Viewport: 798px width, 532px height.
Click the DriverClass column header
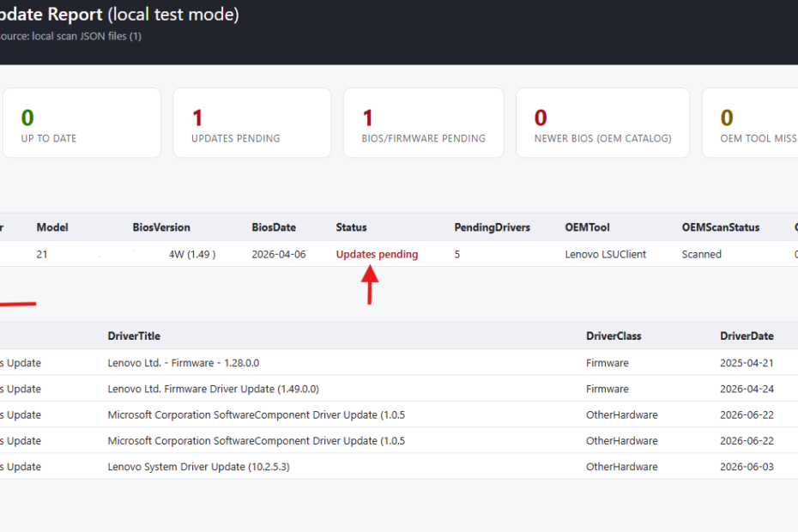614,336
